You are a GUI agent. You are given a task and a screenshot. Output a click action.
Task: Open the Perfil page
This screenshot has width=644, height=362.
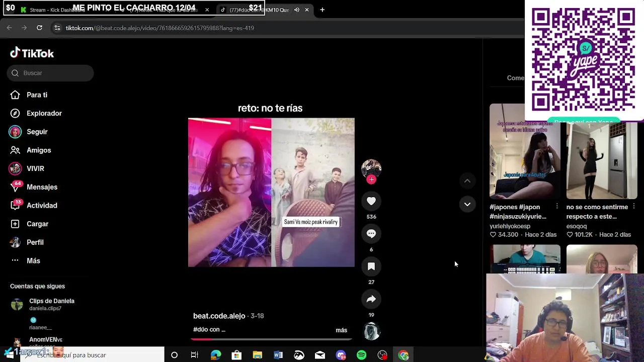click(27, 242)
